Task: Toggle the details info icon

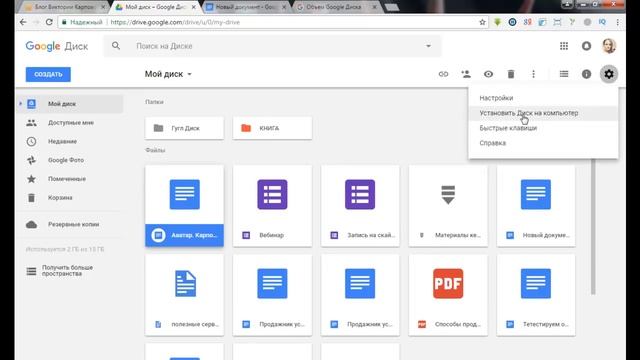Action: tap(586, 74)
